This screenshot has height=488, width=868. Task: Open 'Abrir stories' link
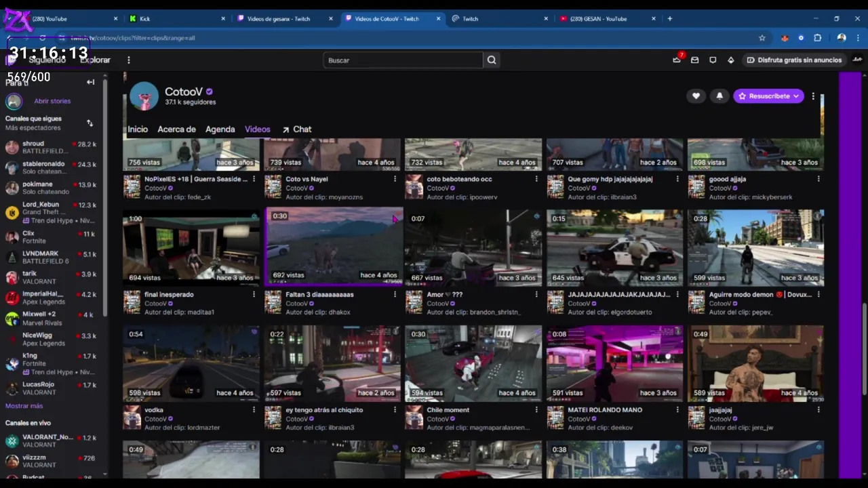[52, 101]
